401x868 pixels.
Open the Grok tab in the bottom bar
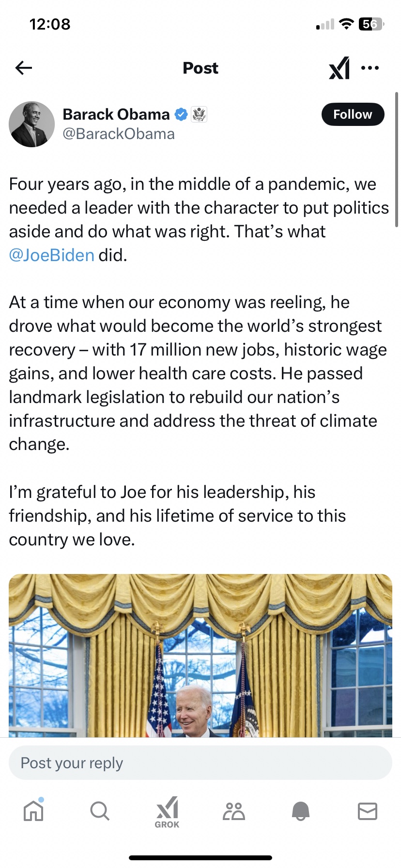tap(167, 812)
